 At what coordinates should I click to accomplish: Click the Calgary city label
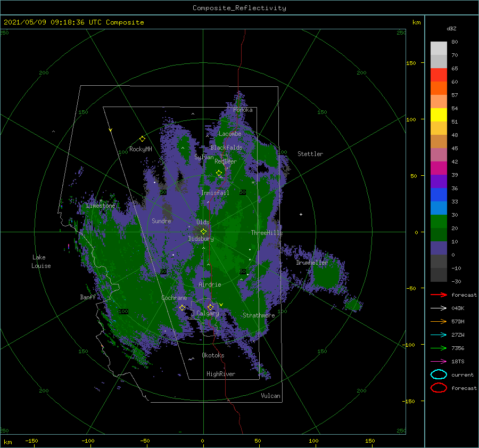tap(208, 313)
